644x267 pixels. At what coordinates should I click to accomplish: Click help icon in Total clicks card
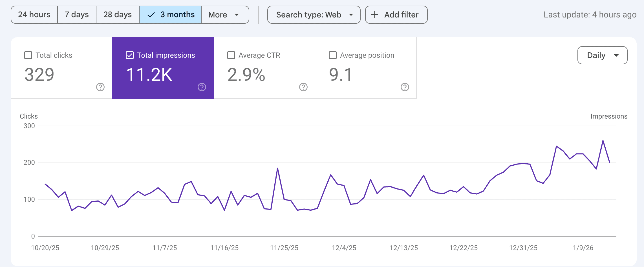100,87
